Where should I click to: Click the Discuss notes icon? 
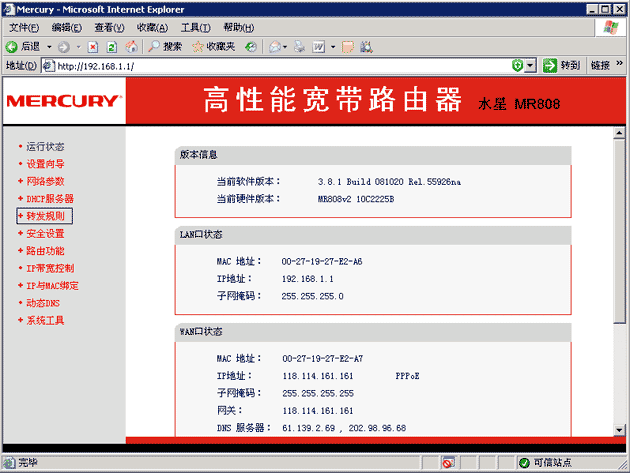(348, 47)
